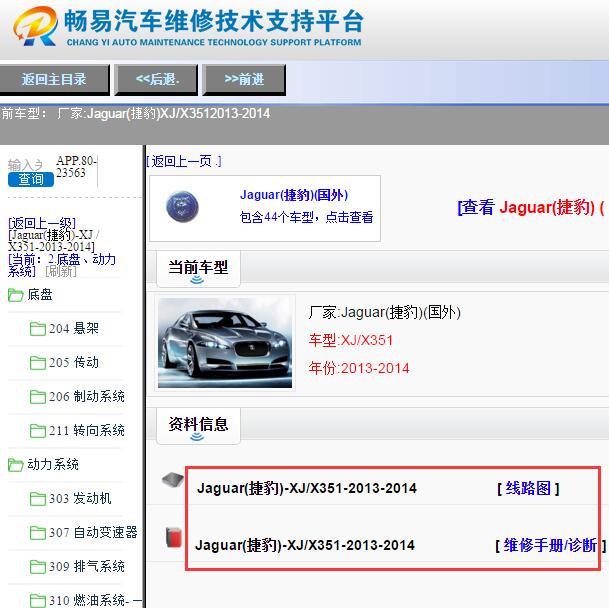The width and height of the screenshot is (609, 608).
Task: Click the signal icon under 资料信息
Action: [197, 437]
